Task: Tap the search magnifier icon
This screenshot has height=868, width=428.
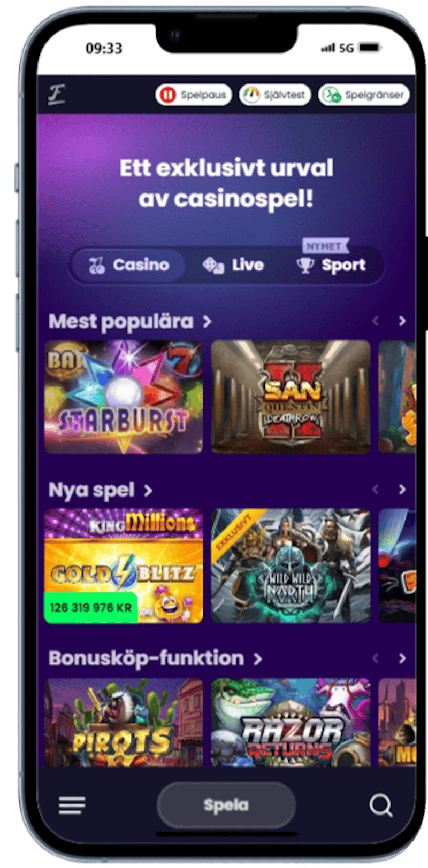Action: [x=381, y=805]
